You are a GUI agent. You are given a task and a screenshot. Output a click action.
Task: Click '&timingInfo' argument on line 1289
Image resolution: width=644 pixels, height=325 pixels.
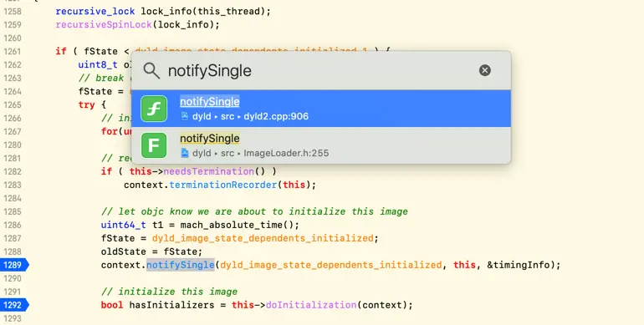click(518, 265)
